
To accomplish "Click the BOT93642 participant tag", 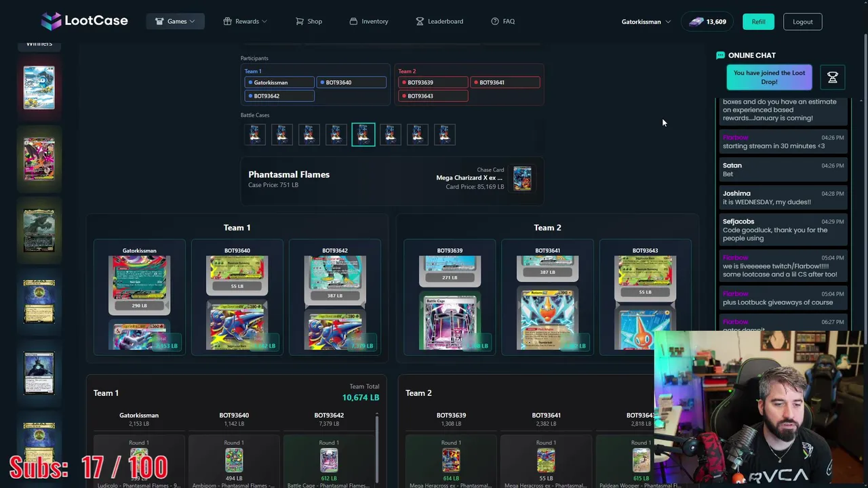I will click(x=279, y=96).
